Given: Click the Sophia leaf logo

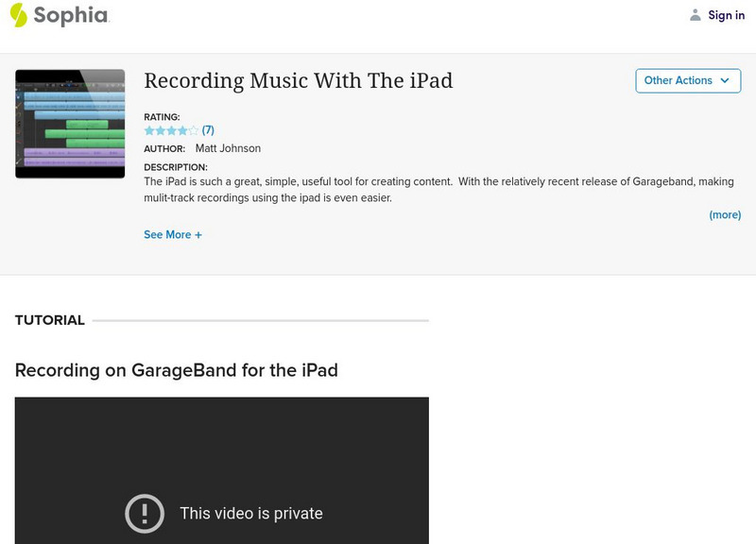Looking at the screenshot, I should point(17,14).
